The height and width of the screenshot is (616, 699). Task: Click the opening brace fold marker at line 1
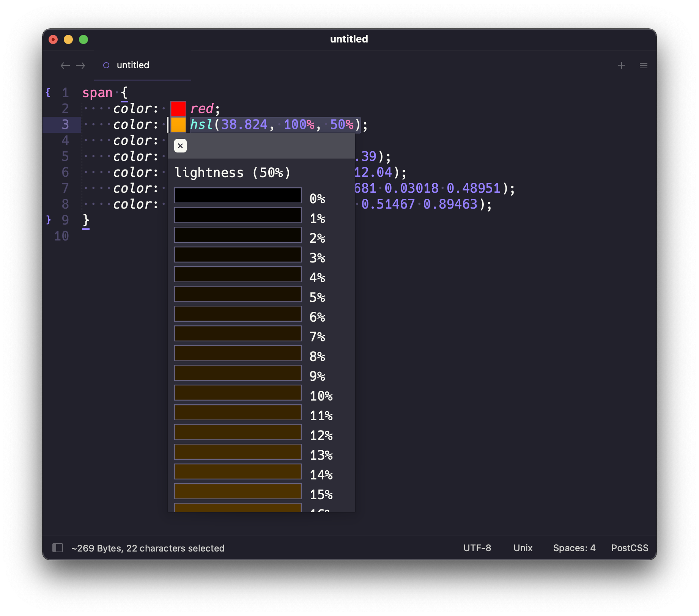point(48,93)
